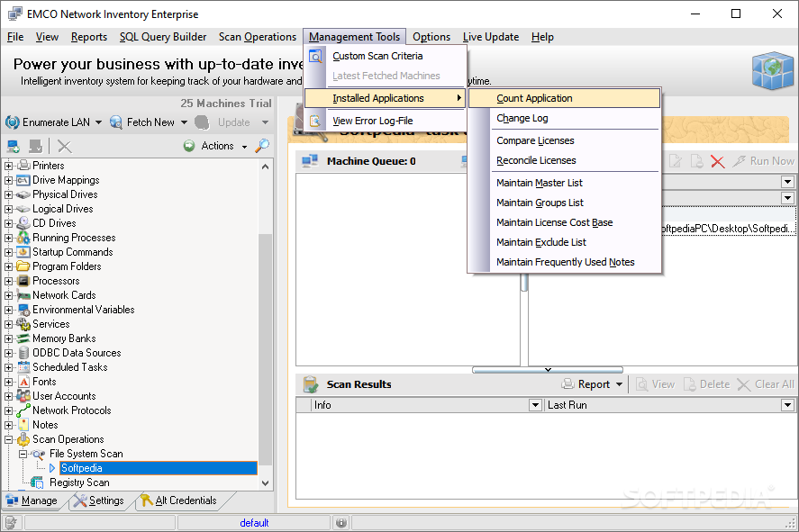Image resolution: width=799 pixels, height=532 pixels.
Task: Click the Scheduled Tasks tree icon
Action: (23, 367)
